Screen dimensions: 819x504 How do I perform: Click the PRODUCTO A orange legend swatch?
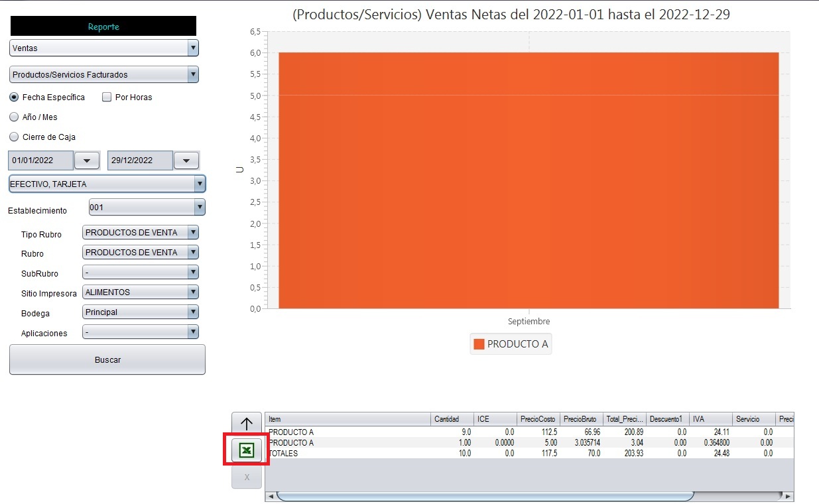click(x=479, y=344)
